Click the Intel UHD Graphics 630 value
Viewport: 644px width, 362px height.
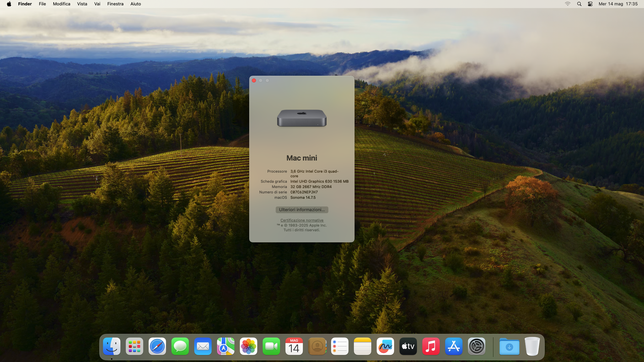click(319, 182)
